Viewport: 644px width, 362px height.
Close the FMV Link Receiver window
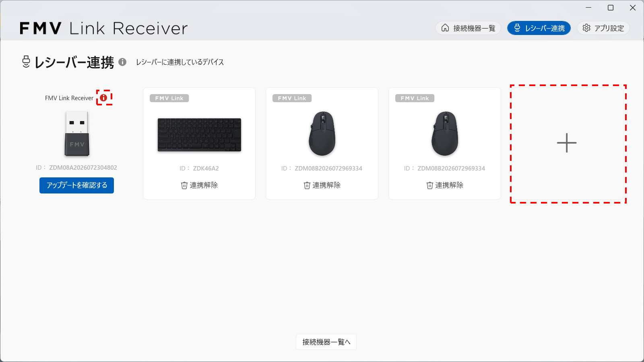(x=633, y=8)
